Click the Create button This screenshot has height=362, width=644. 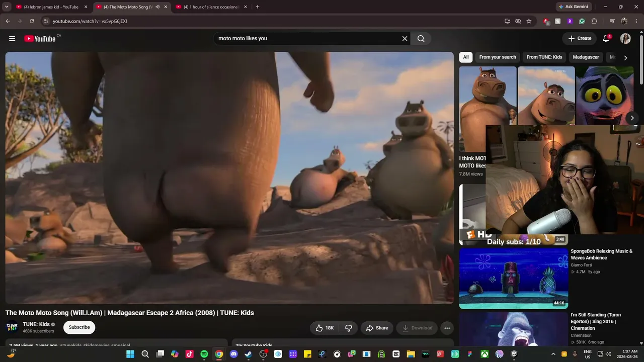coord(580,39)
